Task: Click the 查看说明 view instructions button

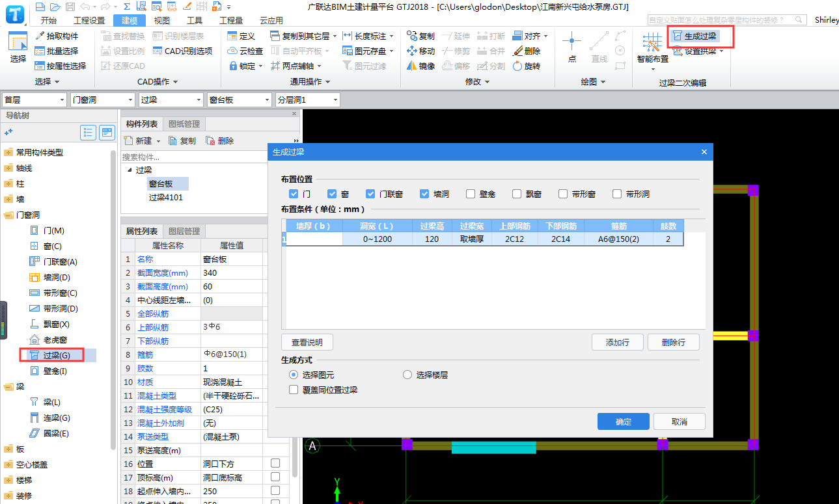Action: pyautogui.click(x=307, y=342)
